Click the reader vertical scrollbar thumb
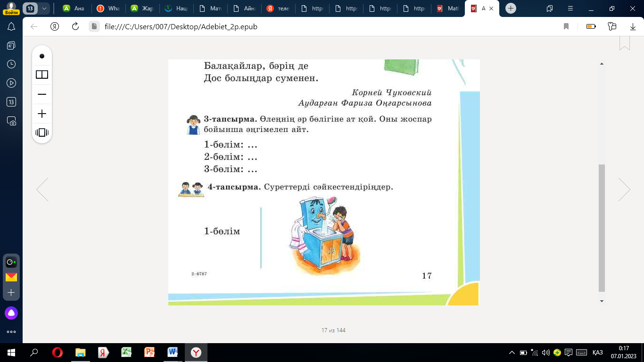 pyautogui.click(x=602, y=228)
